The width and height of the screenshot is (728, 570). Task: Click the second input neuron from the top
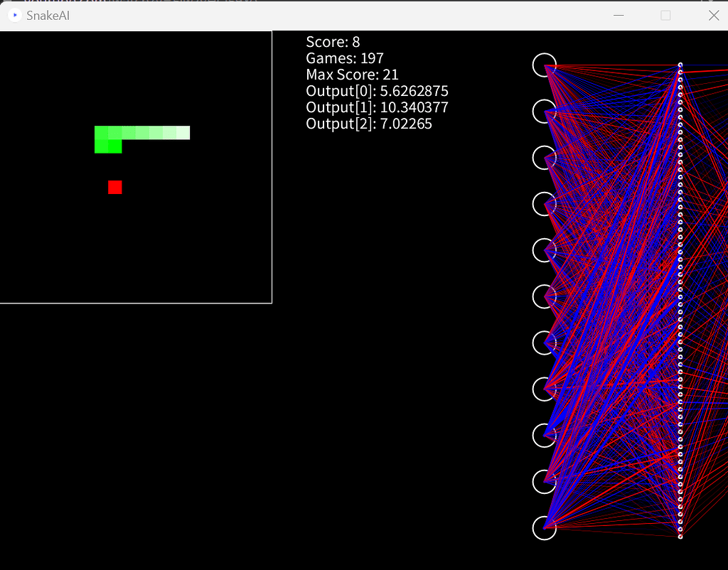(544, 112)
